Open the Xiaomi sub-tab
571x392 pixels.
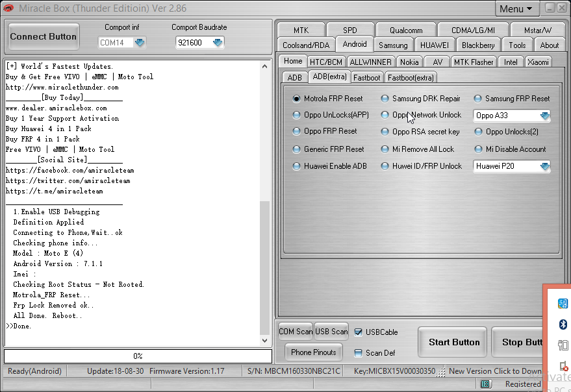[x=538, y=62]
